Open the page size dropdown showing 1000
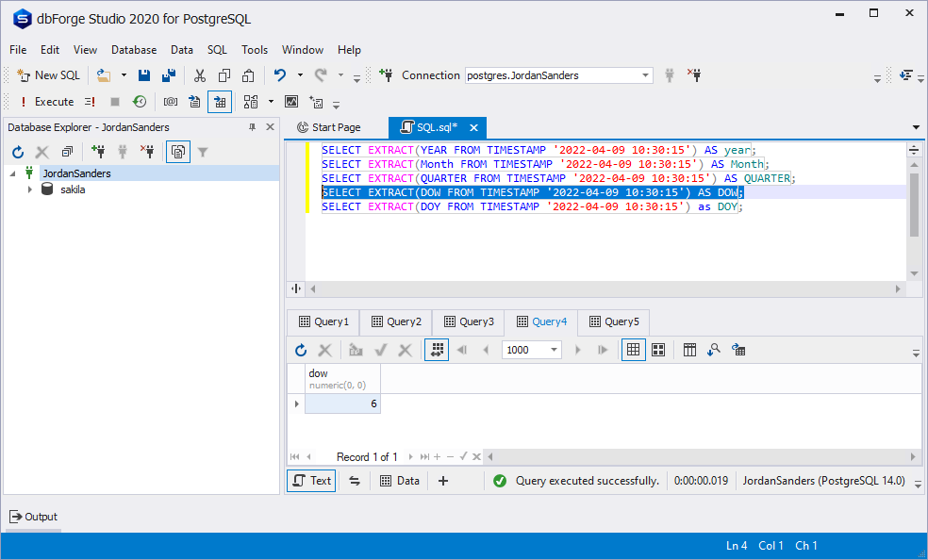928x560 pixels. [x=554, y=350]
